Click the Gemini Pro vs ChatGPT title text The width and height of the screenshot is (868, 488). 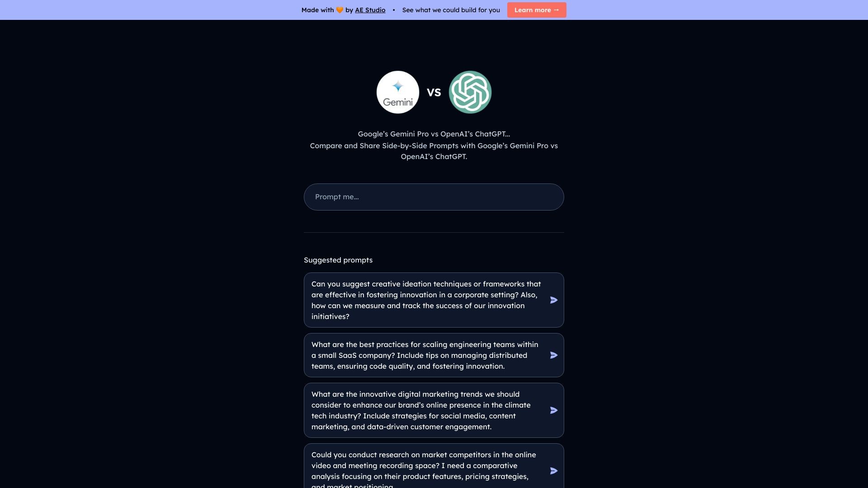(434, 134)
